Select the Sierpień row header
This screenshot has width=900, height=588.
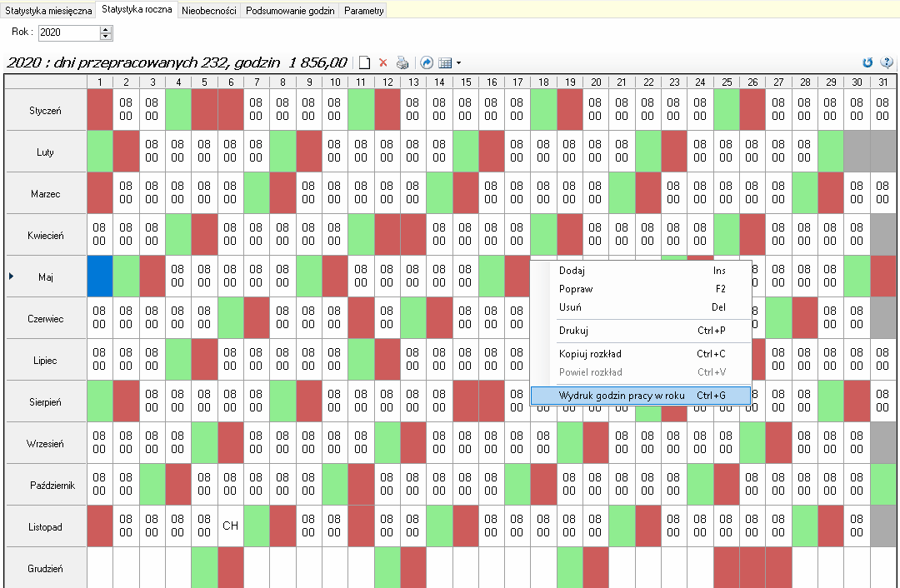[46, 401]
